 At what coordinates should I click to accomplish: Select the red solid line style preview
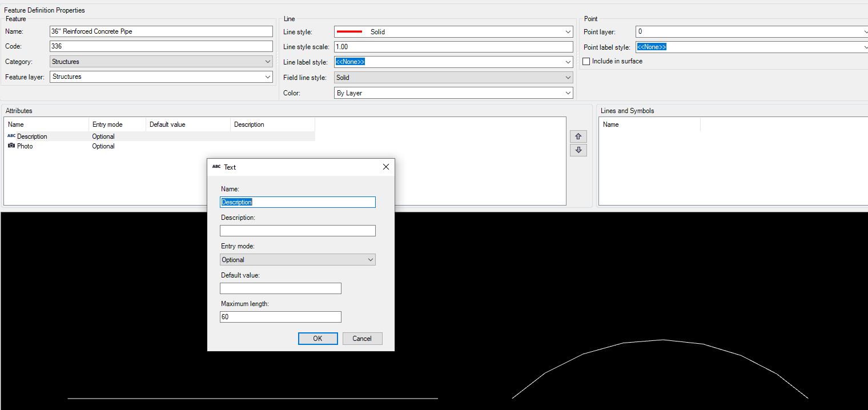pos(350,31)
